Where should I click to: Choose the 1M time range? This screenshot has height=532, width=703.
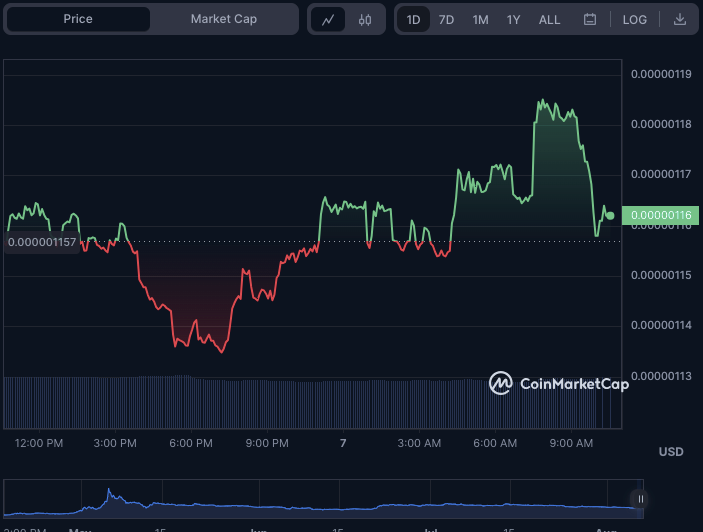[480, 19]
